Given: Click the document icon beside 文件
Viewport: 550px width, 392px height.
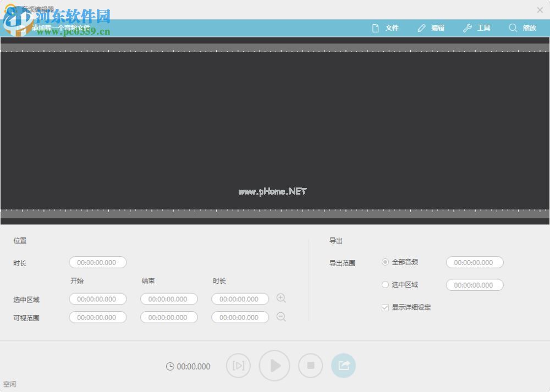Looking at the screenshot, I should click(x=377, y=27).
